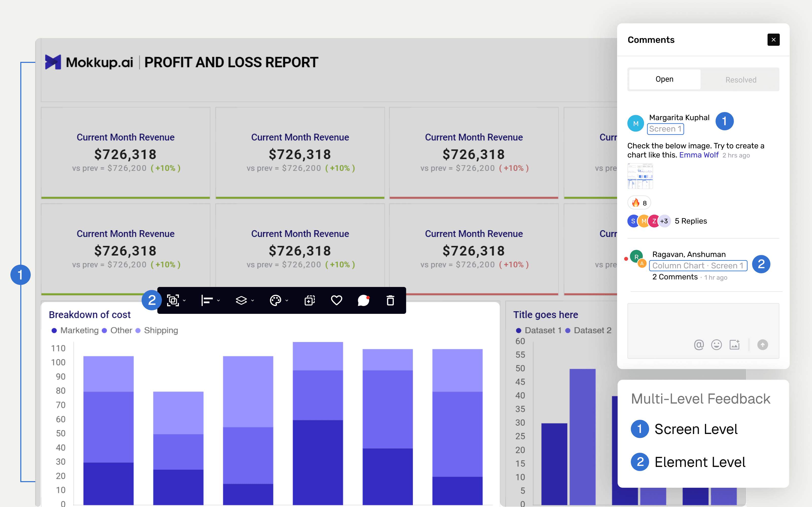This screenshot has width=812, height=507.
Task: Click the layers stack icon
Action: pos(241,300)
